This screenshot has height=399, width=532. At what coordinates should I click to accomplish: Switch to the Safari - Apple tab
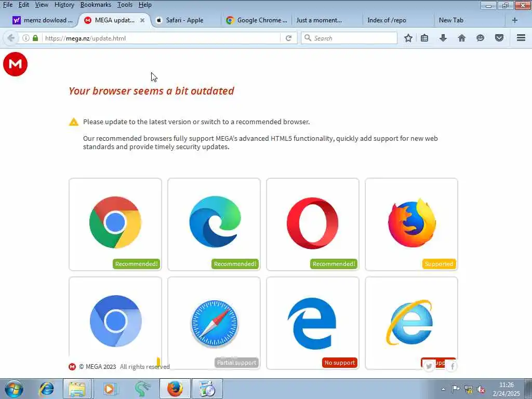pos(185,20)
